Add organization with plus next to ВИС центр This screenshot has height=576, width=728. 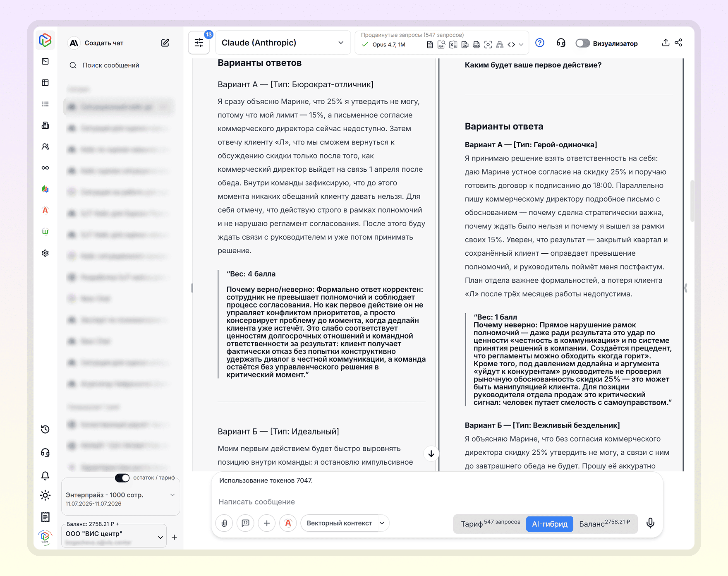coord(175,537)
